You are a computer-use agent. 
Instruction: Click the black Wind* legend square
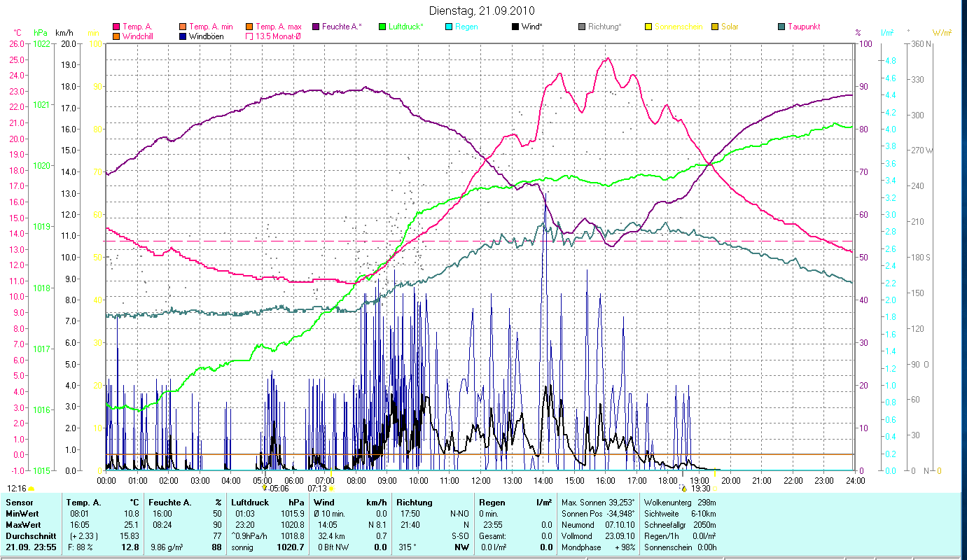click(x=515, y=27)
